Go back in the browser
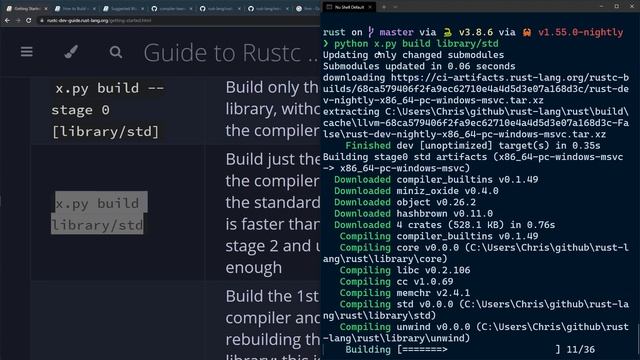This screenshot has width=640, height=360. pos(7,20)
